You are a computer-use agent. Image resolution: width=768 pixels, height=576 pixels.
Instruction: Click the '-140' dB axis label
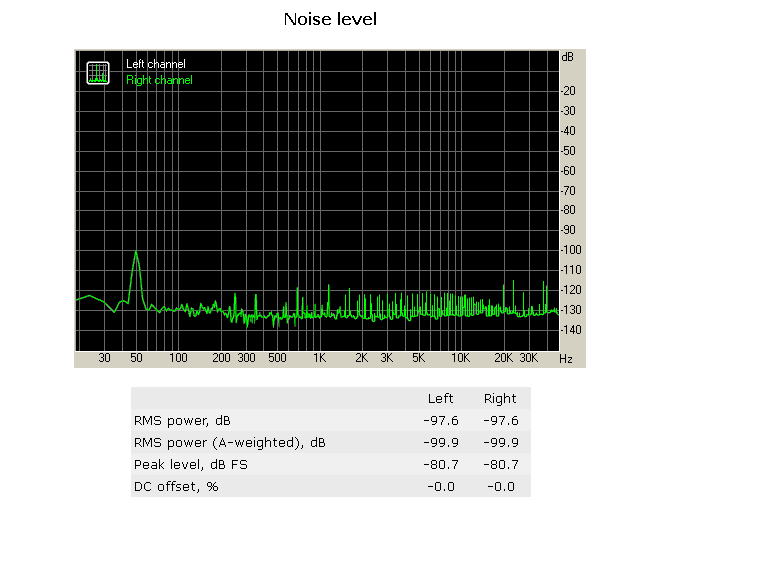coord(571,330)
